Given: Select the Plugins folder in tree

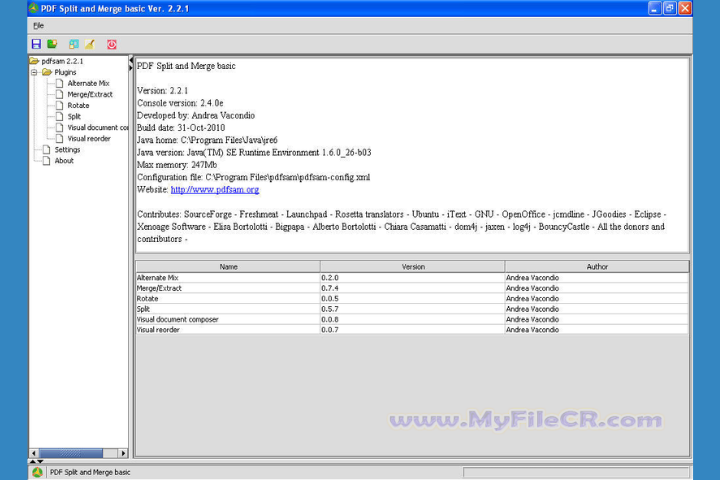Looking at the screenshot, I should [65, 72].
